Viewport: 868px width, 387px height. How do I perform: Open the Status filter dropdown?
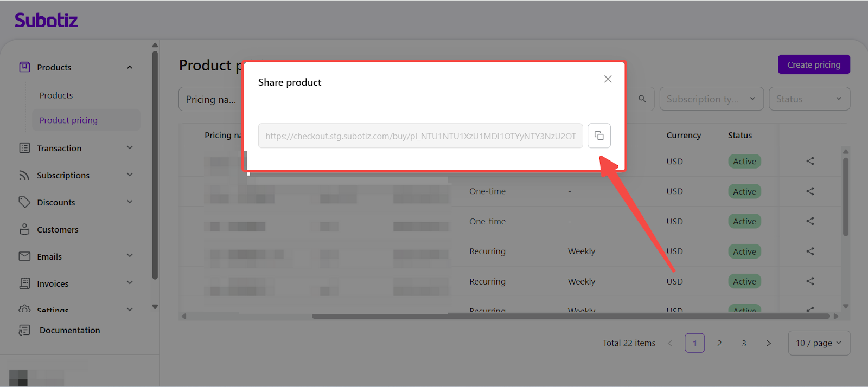point(808,99)
